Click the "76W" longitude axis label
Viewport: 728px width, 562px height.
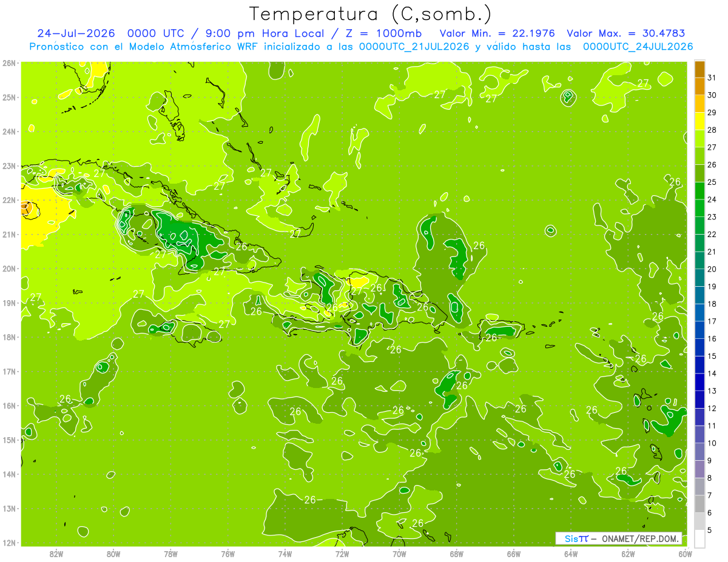[x=228, y=554]
